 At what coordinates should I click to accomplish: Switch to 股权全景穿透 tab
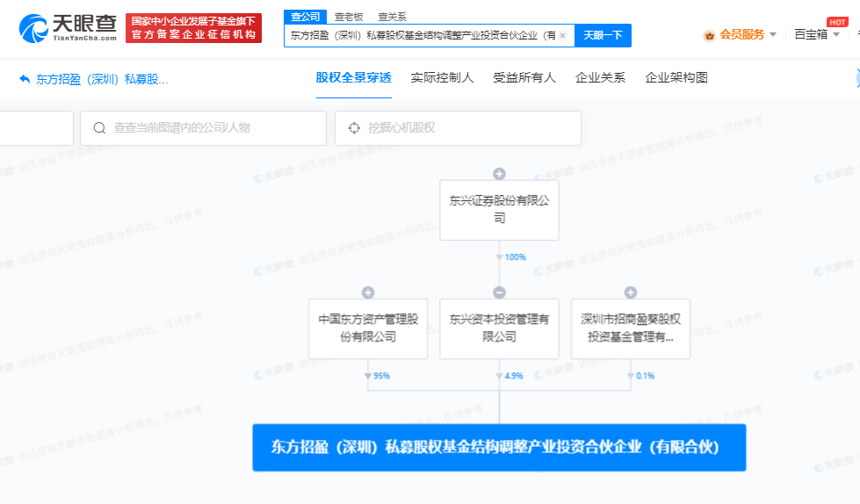pos(354,78)
